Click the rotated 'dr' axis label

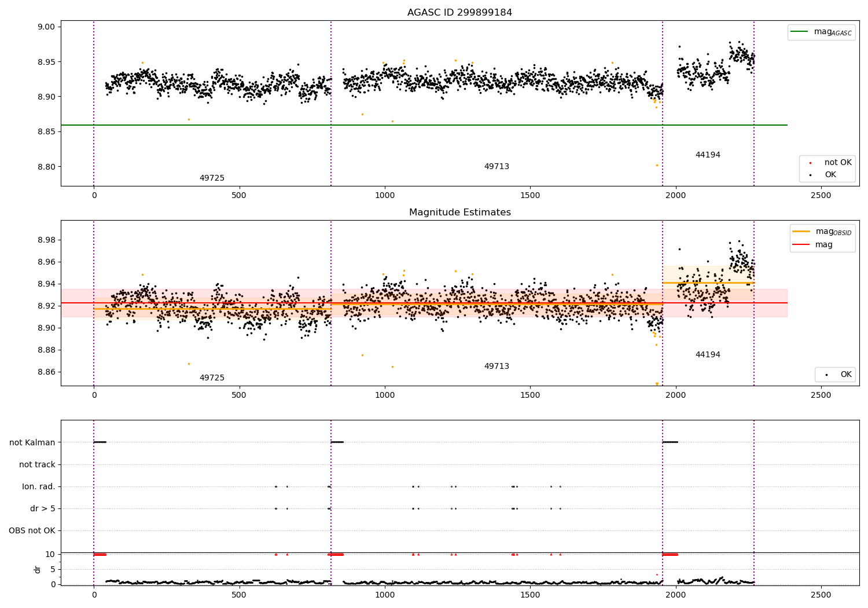coord(38,569)
